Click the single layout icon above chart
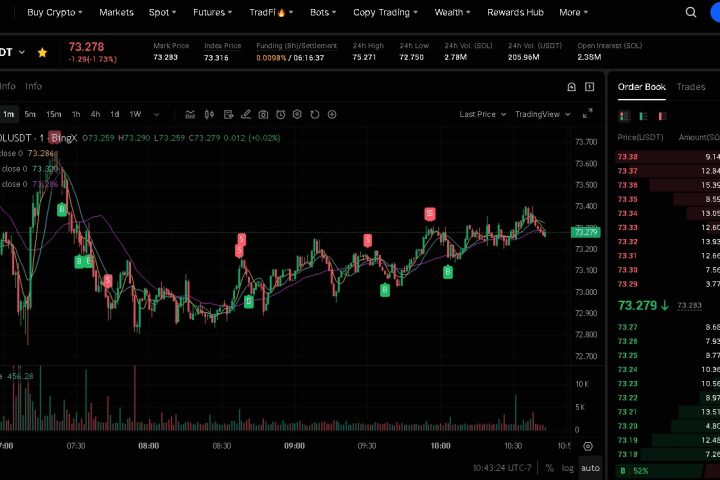 click(x=590, y=87)
